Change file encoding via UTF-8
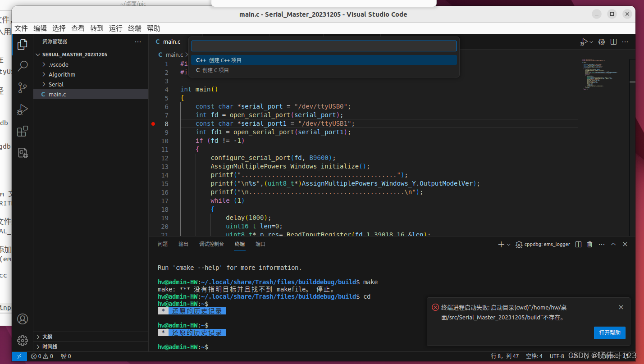The image size is (644, 364). point(557,356)
